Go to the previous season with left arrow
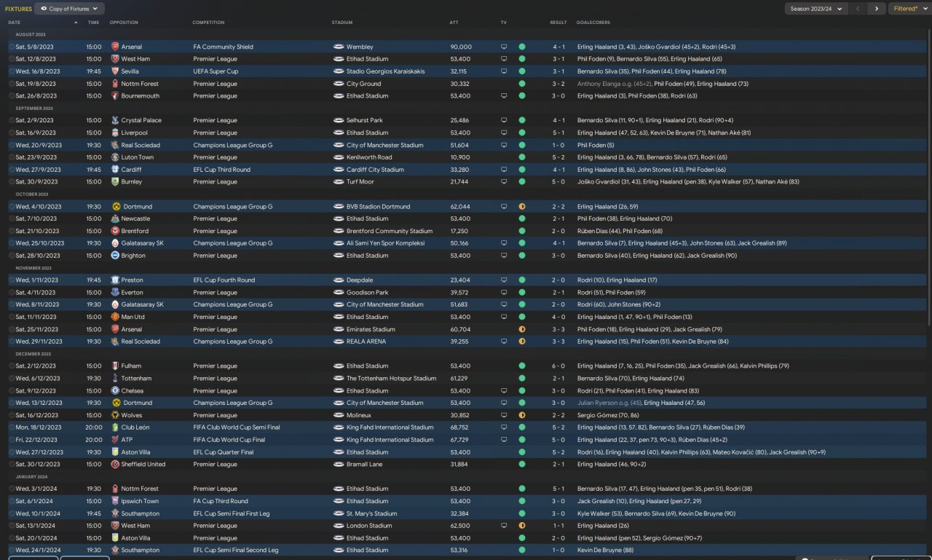Screen dimensions: 932x560 (858, 9)
